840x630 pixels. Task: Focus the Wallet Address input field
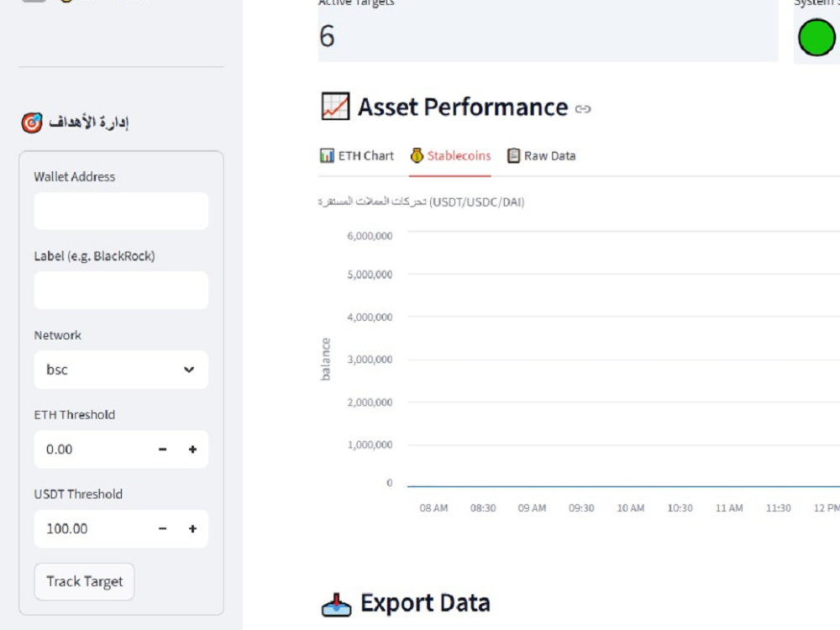(121, 211)
